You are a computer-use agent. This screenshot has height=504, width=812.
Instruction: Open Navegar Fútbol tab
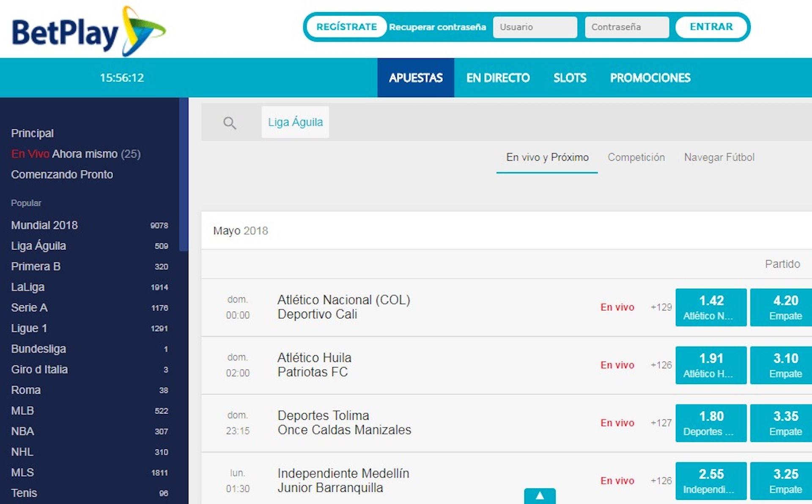[719, 157]
